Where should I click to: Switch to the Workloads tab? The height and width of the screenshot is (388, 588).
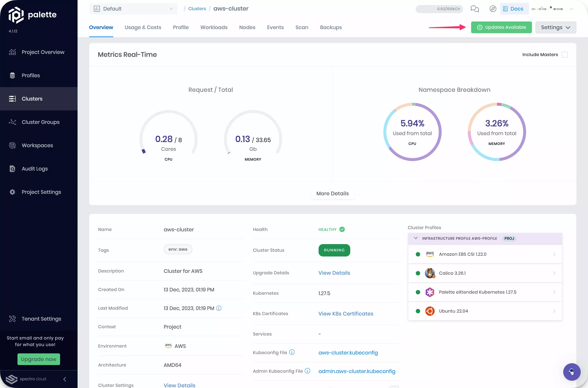(x=214, y=27)
